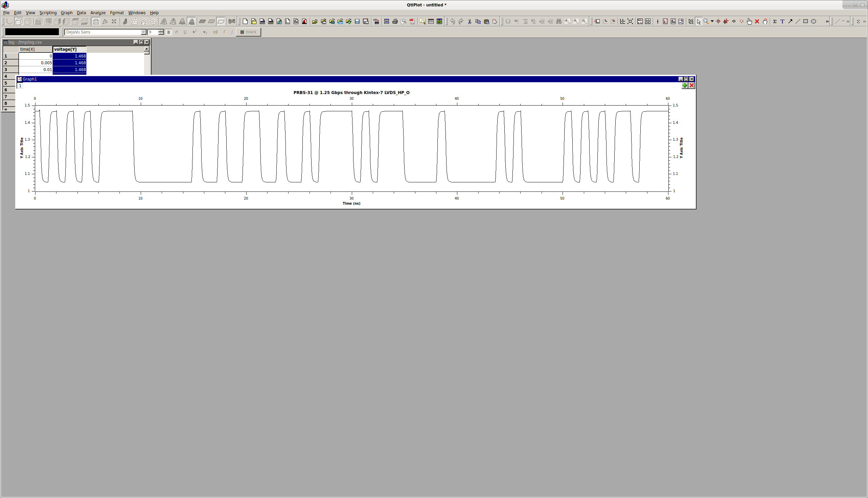Toggle underline text formatting
The width and height of the screenshot is (868, 498).
(x=185, y=32)
